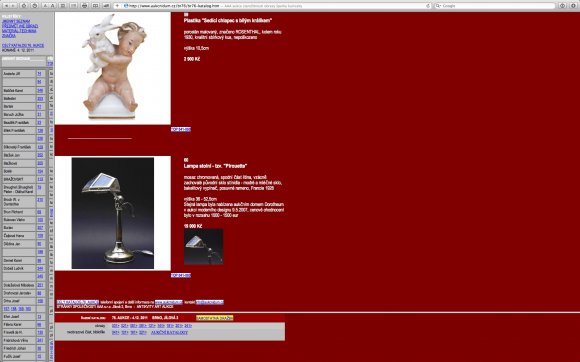This screenshot has width=580, height=362.
Task: Open CELÝ KATALOG 76. AUKCE sidebar link
Action: click(x=23, y=45)
